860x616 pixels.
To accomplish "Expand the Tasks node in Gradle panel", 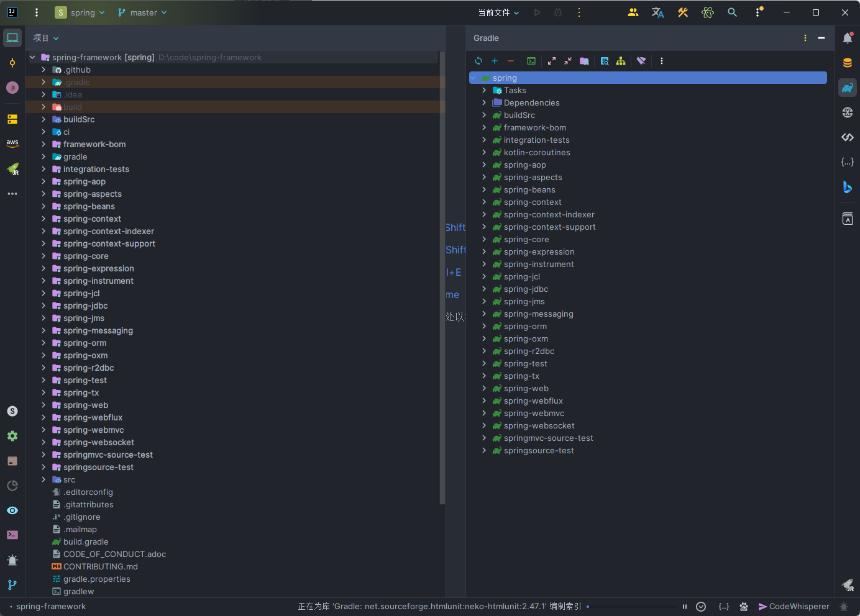I will click(x=484, y=91).
